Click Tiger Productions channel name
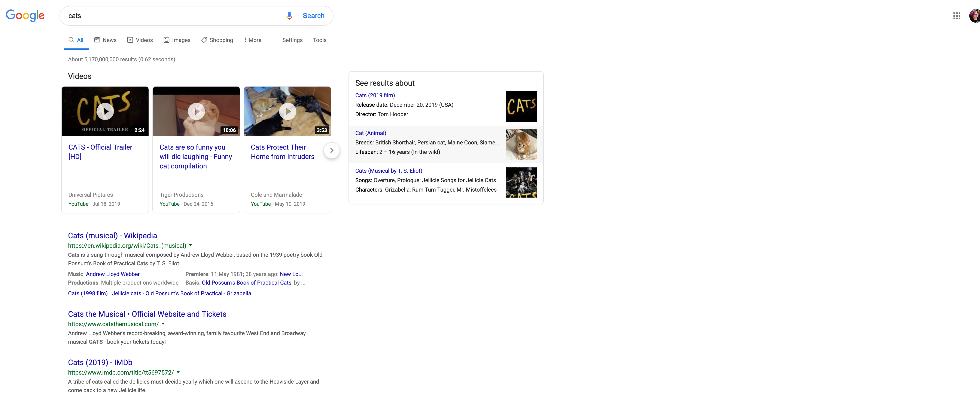 pyautogui.click(x=182, y=195)
